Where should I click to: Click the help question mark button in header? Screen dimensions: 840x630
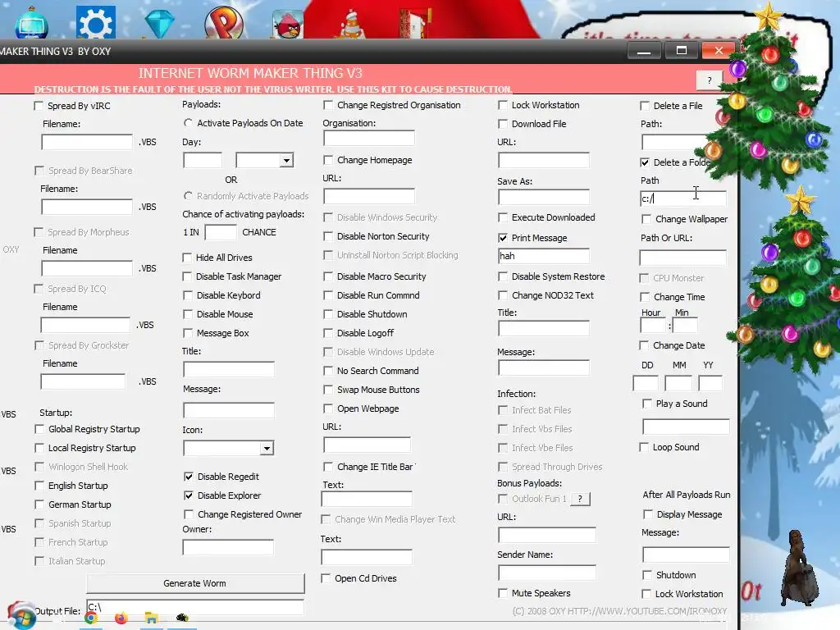coord(710,80)
